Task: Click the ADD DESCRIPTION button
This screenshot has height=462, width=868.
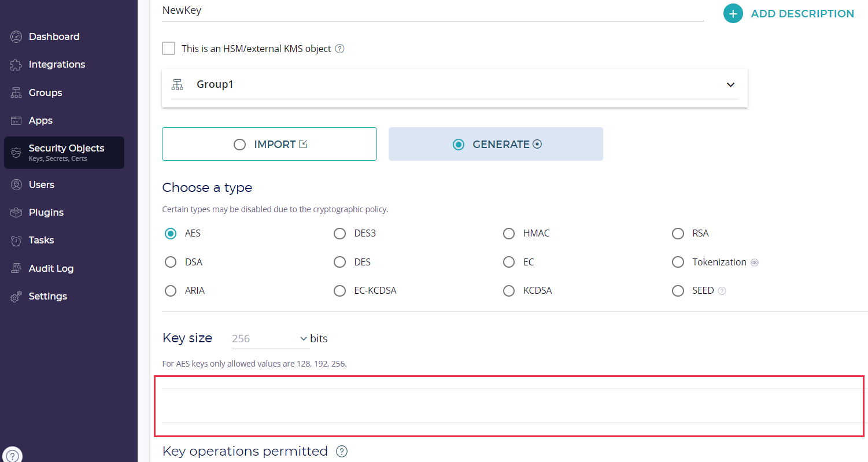Action: (x=789, y=14)
